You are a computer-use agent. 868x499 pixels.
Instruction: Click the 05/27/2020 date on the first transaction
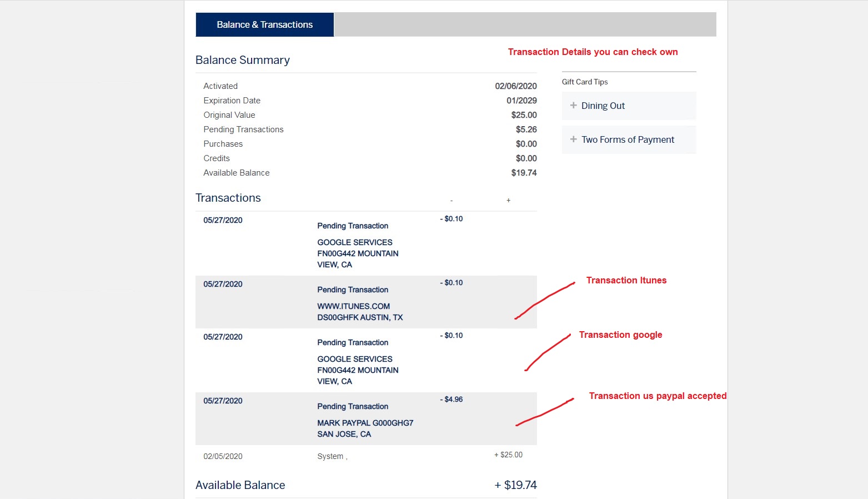(223, 220)
